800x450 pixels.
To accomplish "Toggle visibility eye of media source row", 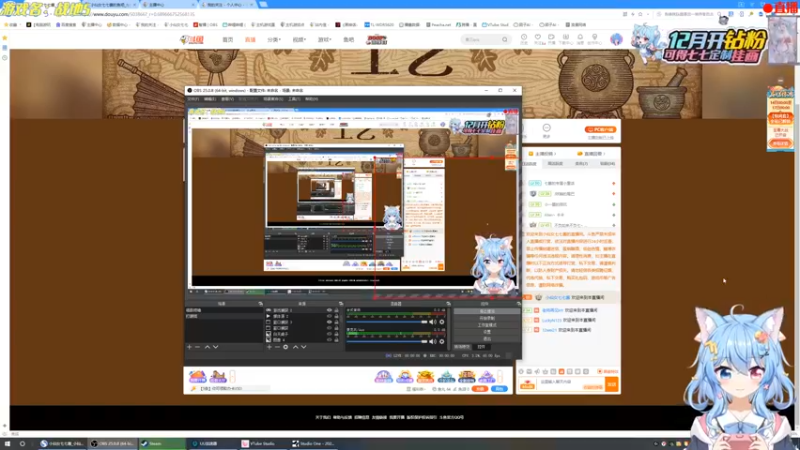I will [330, 316].
